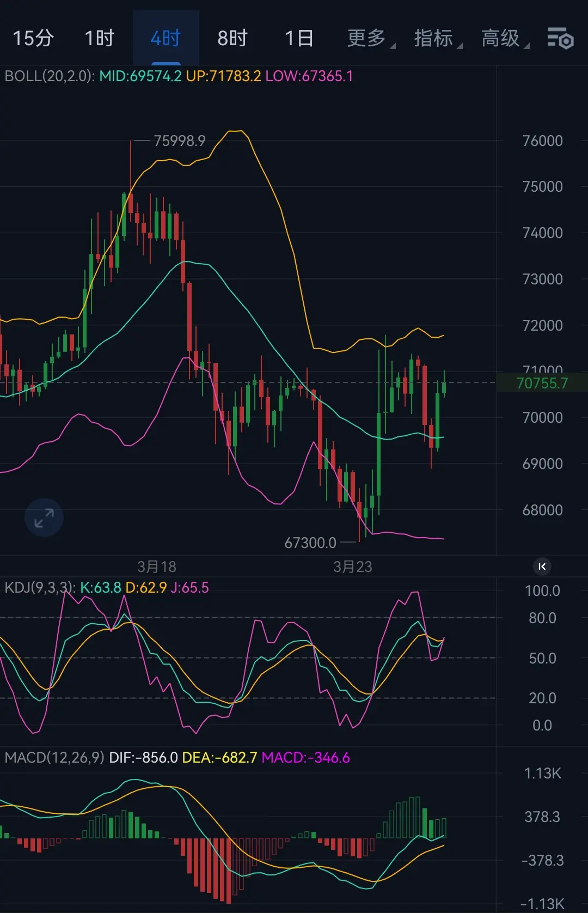Tap the DIF:-856.0 value
Viewport: 588px width, 913px height.
[143, 757]
